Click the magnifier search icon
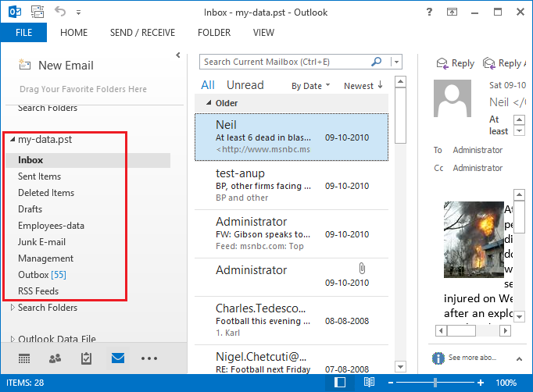 (x=376, y=62)
